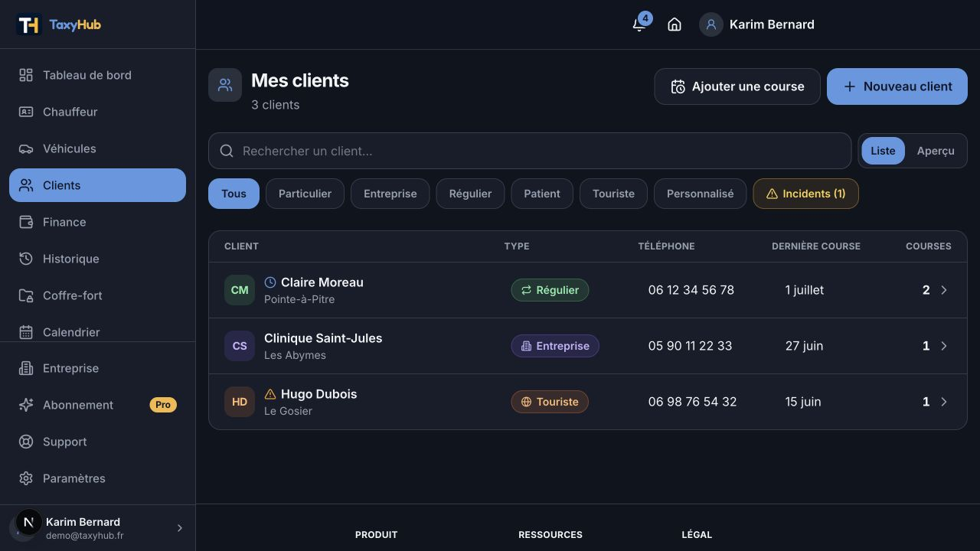Click the N badge in sidebar footer

click(x=29, y=523)
